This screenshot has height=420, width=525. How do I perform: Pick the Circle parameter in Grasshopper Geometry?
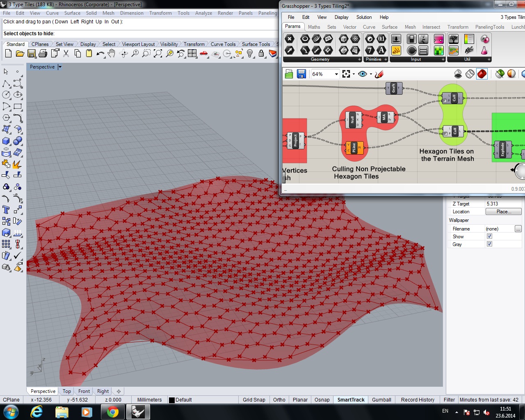click(x=305, y=39)
